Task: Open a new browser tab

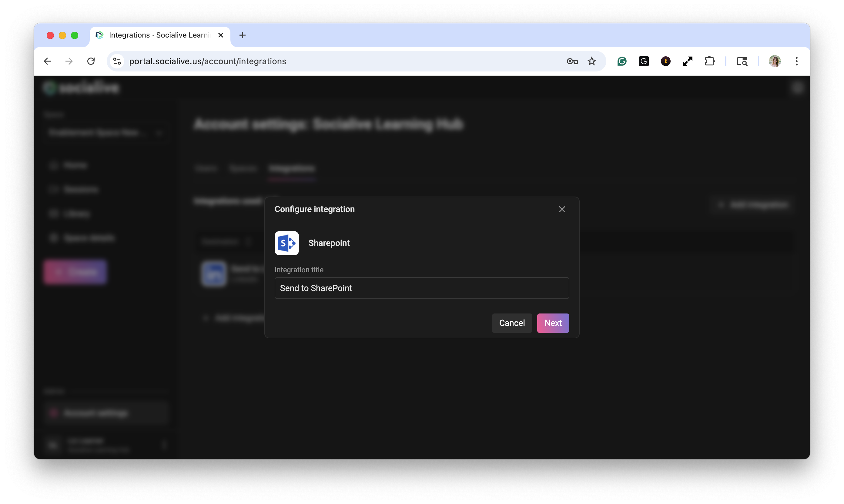Action: (x=242, y=35)
